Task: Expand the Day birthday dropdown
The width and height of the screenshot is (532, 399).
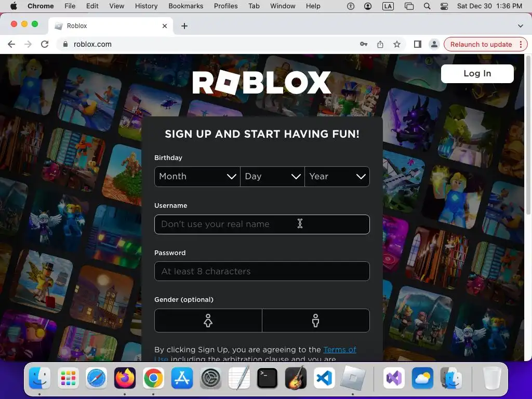Action: (x=272, y=177)
